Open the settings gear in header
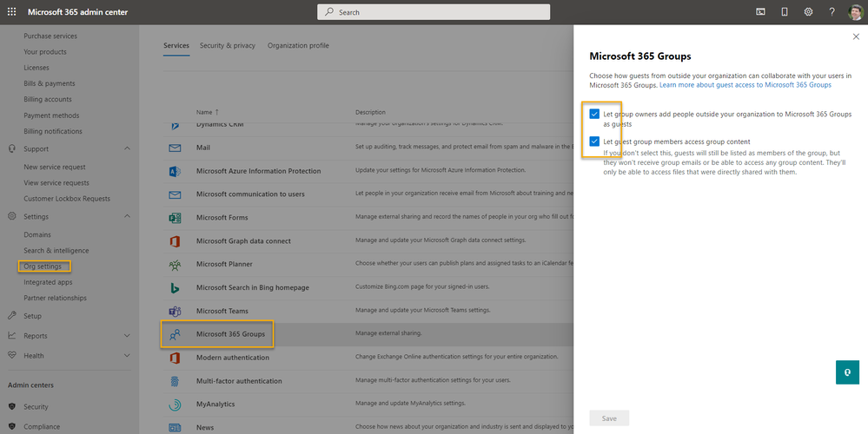The image size is (868, 434). 808,11
